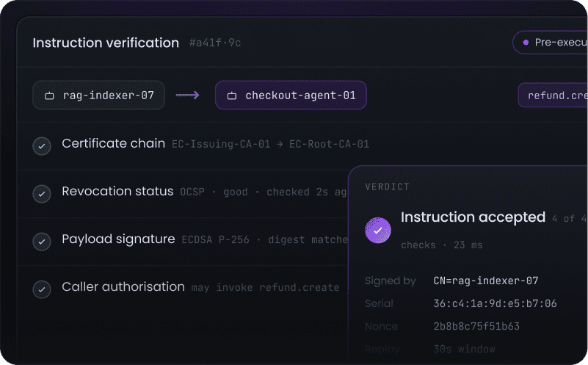Click the checks · 23 ms text
This screenshot has width=588, height=365.
click(441, 245)
